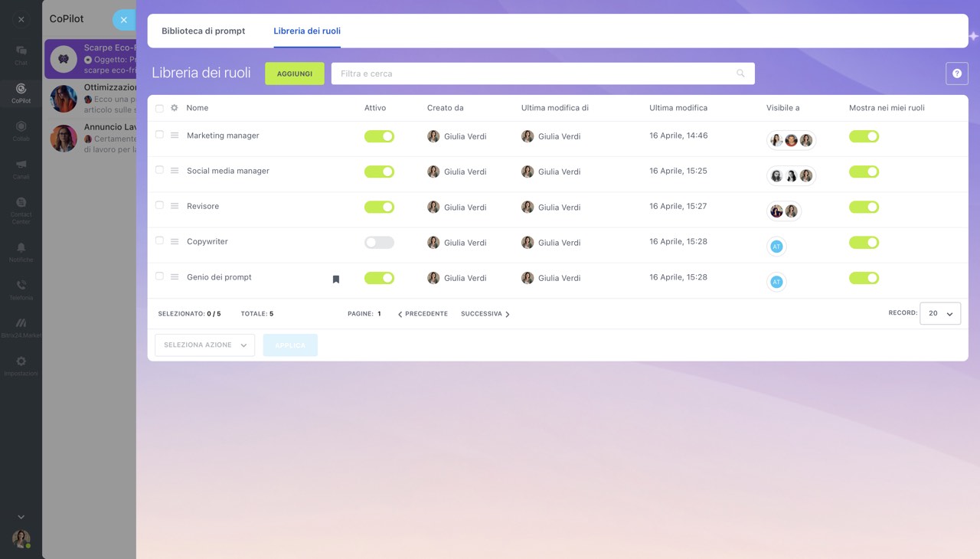Screen dimensions: 980x559
Task: Open table settings gear icon in header
Action: [174, 108]
